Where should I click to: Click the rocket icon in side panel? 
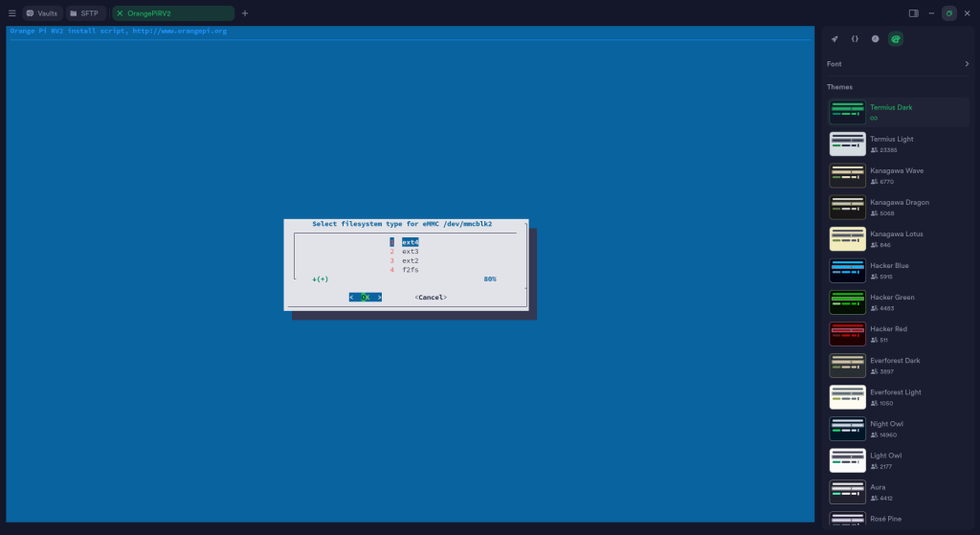[835, 39]
